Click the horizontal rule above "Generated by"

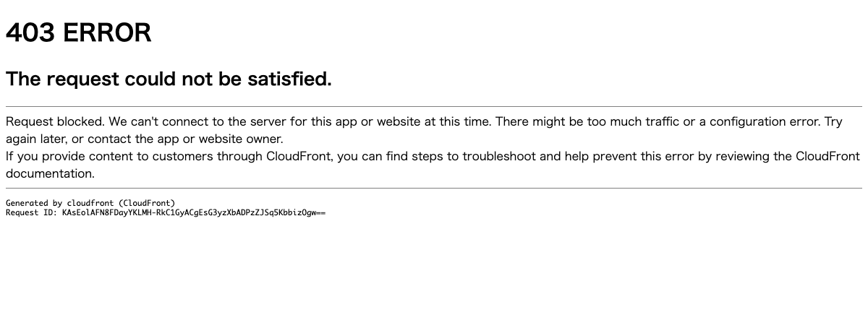pos(434,188)
